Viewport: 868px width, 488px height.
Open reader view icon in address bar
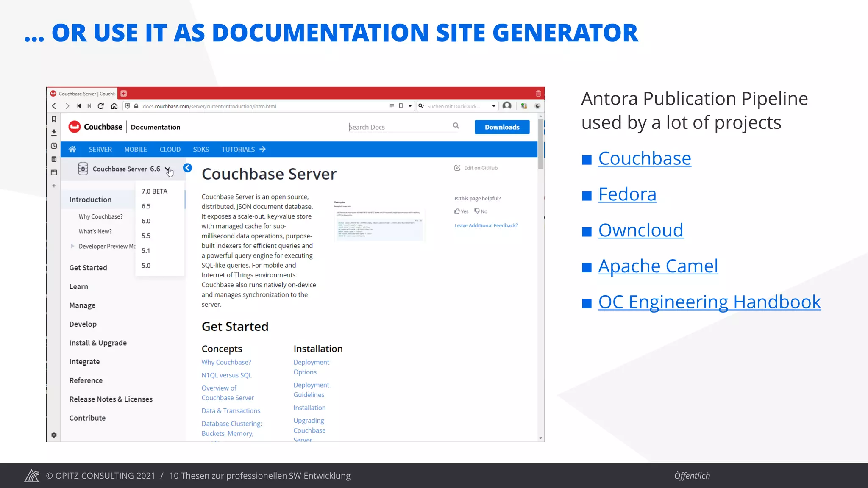tap(392, 106)
